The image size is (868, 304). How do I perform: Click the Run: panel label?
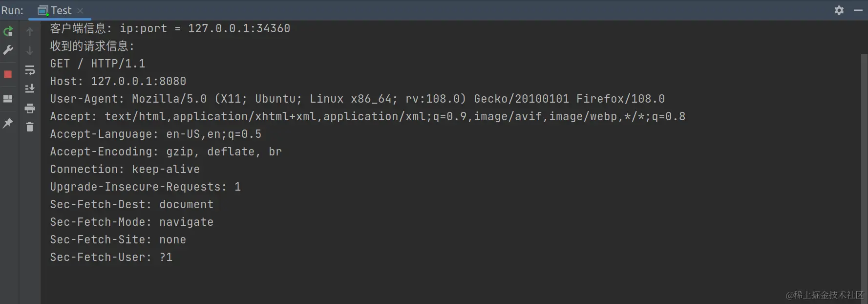click(x=12, y=10)
